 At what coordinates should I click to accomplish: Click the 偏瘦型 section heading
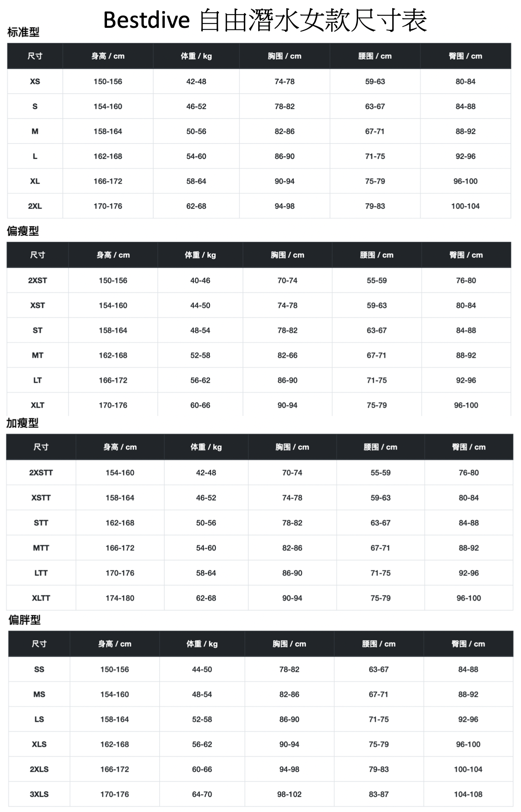23,231
